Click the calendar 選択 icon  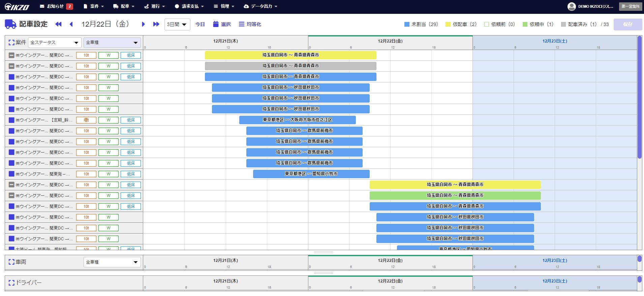216,24
